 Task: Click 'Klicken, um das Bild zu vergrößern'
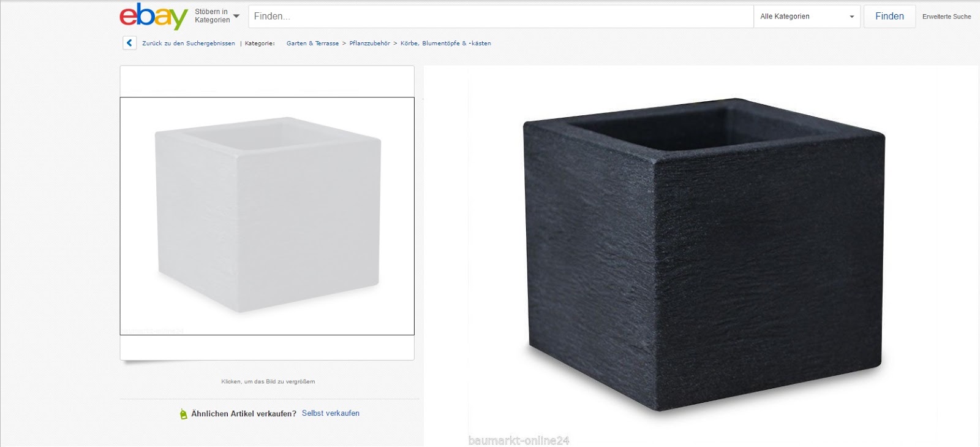pos(268,381)
